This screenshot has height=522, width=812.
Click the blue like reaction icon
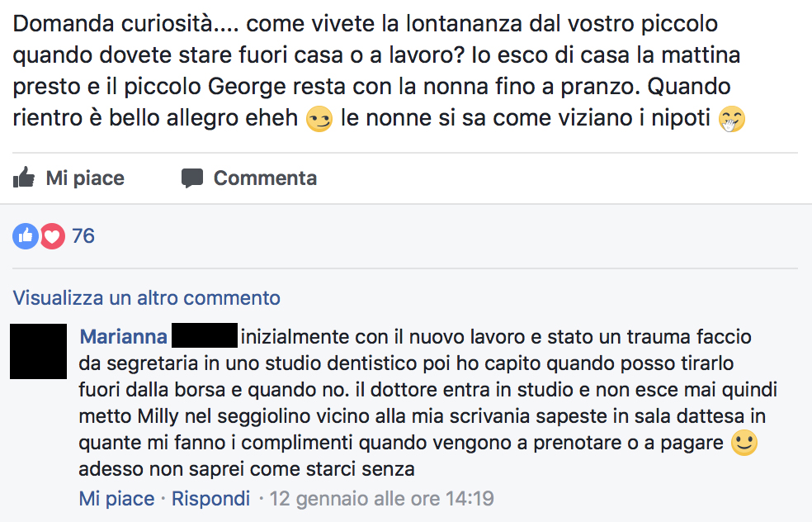point(26,236)
